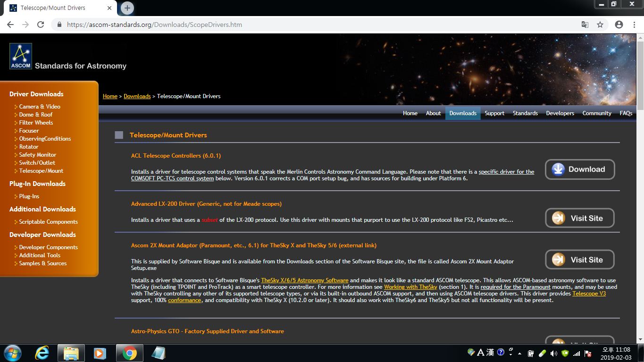Click Visit Site for Ascom 2X Mount Adaptor
644x362 pixels.
pos(580,260)
